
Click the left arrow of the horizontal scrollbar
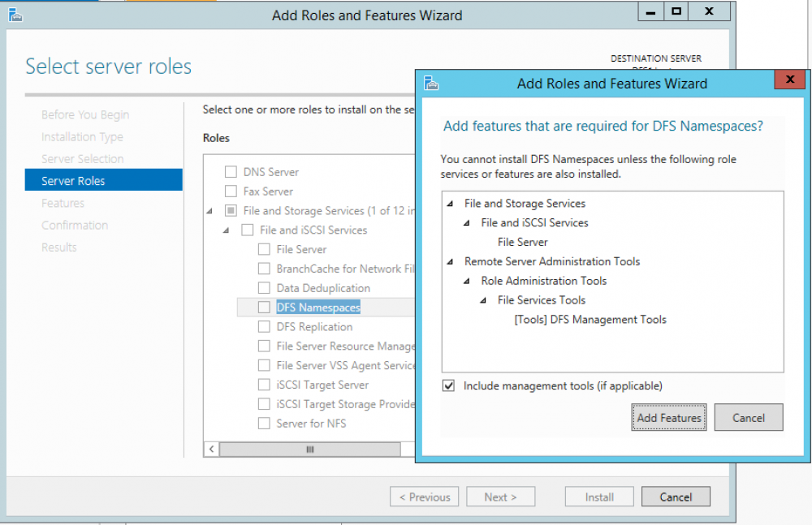pyautogui.click(x=212, y=449)
